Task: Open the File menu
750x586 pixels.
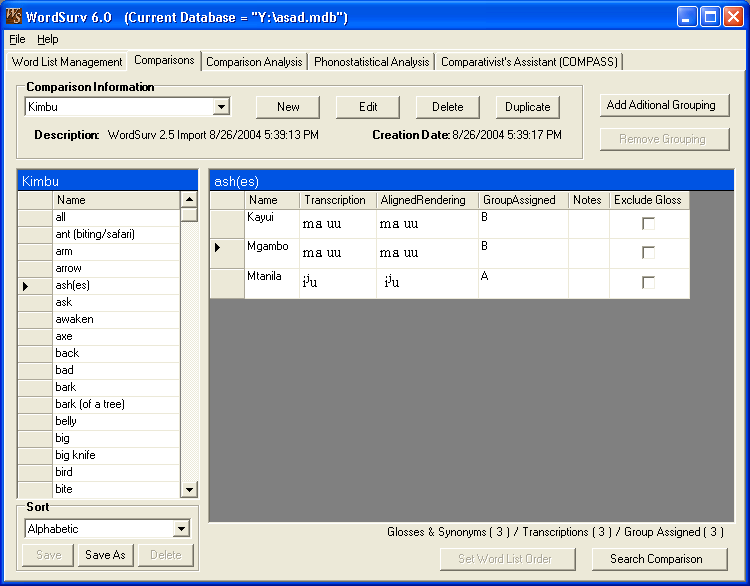Action: 17,39
